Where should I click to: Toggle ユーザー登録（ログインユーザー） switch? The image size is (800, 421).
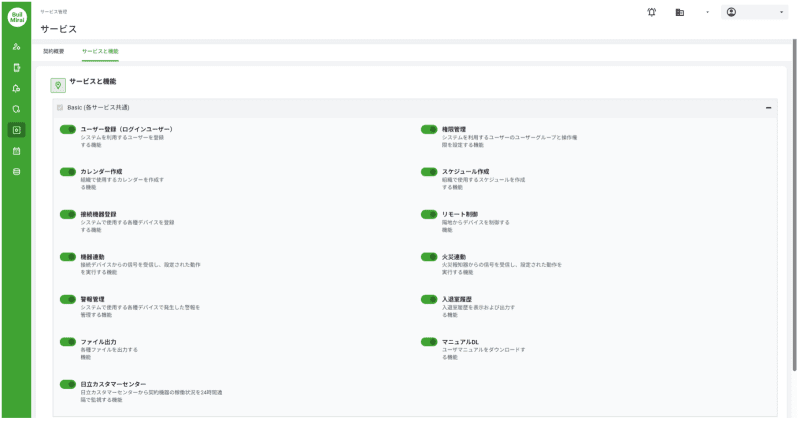pyautogui.click(x=68, y=129)
